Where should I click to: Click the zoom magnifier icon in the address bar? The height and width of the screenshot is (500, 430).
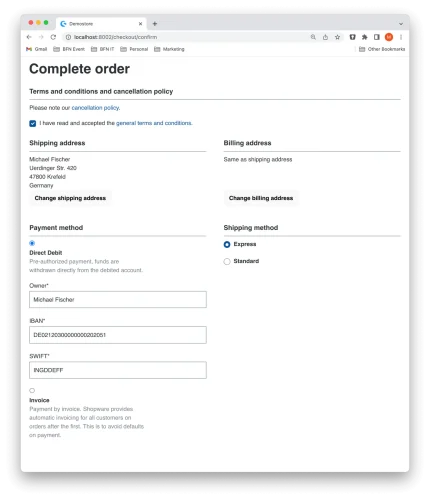coord(313,37)
